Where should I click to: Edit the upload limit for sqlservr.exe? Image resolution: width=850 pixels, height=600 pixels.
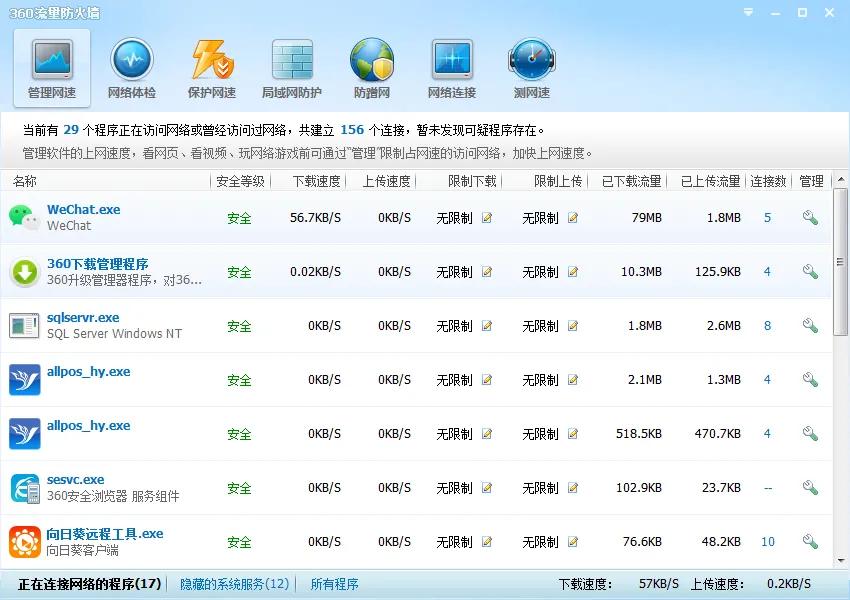coord(571,325)
